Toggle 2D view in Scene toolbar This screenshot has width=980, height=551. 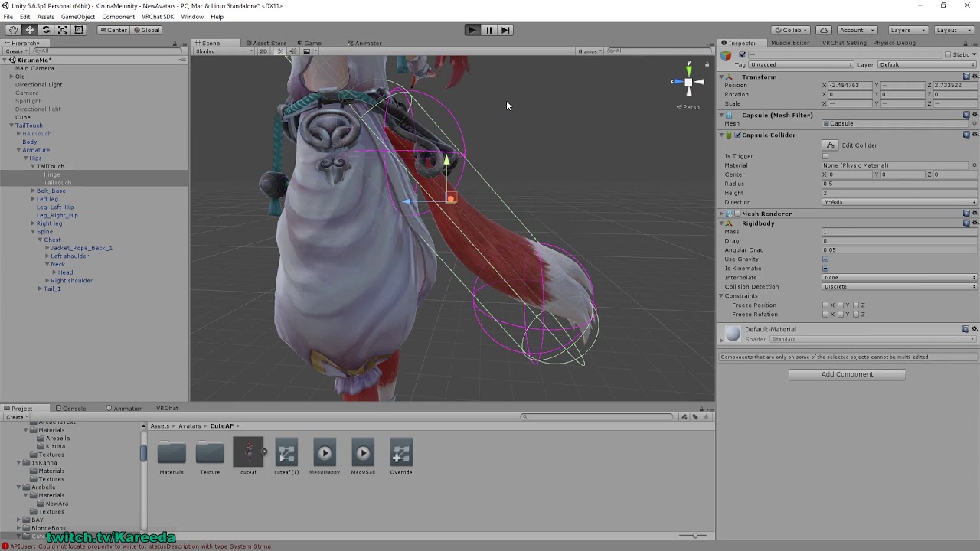pos(263,51)
